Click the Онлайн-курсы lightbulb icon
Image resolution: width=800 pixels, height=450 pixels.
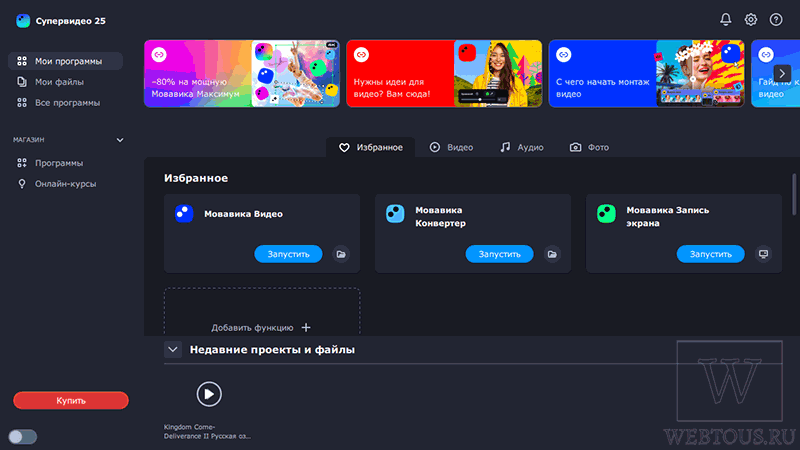point(21,184)
